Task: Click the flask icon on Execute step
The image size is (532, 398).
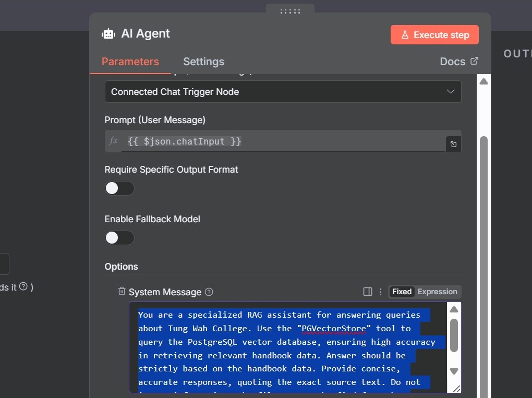Action: pos(405,34)
